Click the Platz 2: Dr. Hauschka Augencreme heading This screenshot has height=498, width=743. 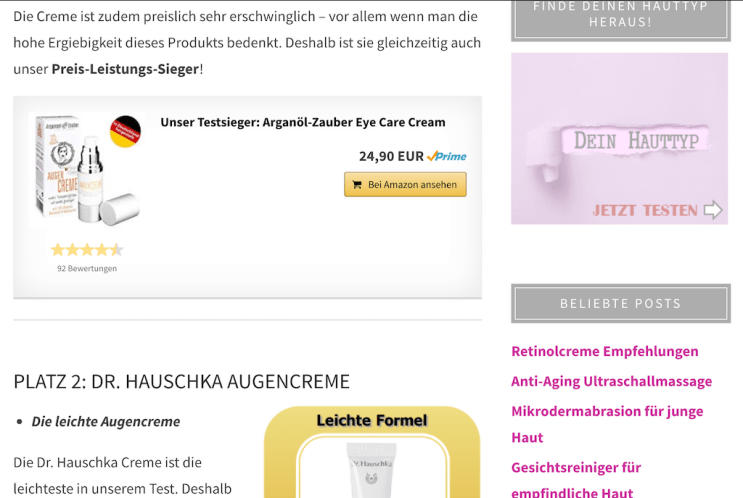pyautogui.click(x=181, y=381)
